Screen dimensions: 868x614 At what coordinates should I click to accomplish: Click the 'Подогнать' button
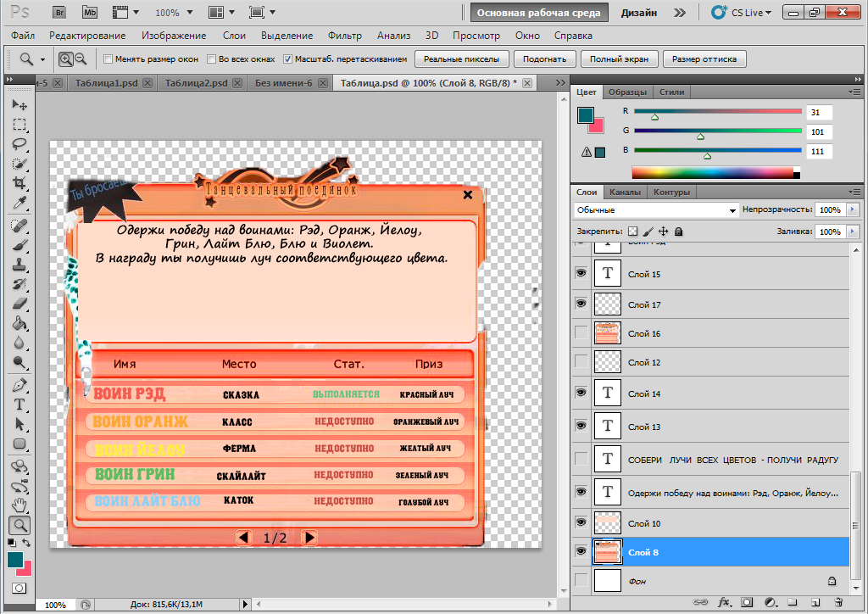pyautogui.click(x=545, y=59)
